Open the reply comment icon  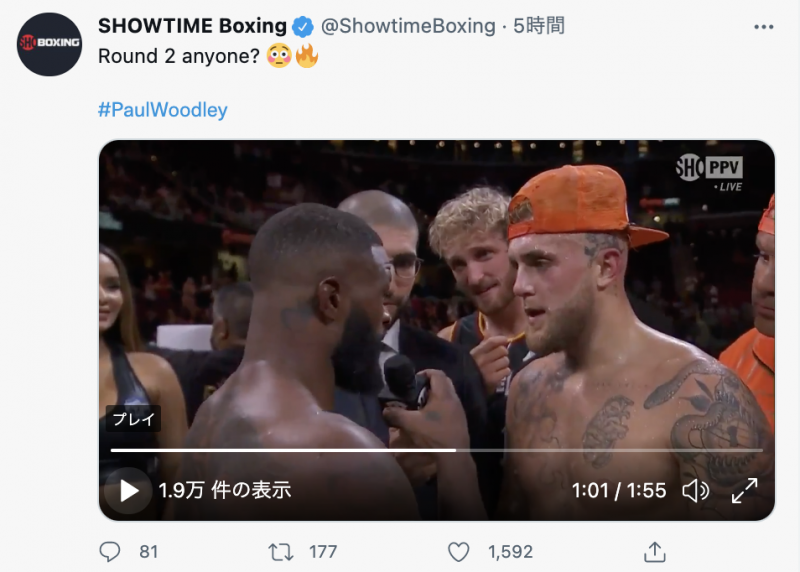pyautogui.click(x=109, y=552)
